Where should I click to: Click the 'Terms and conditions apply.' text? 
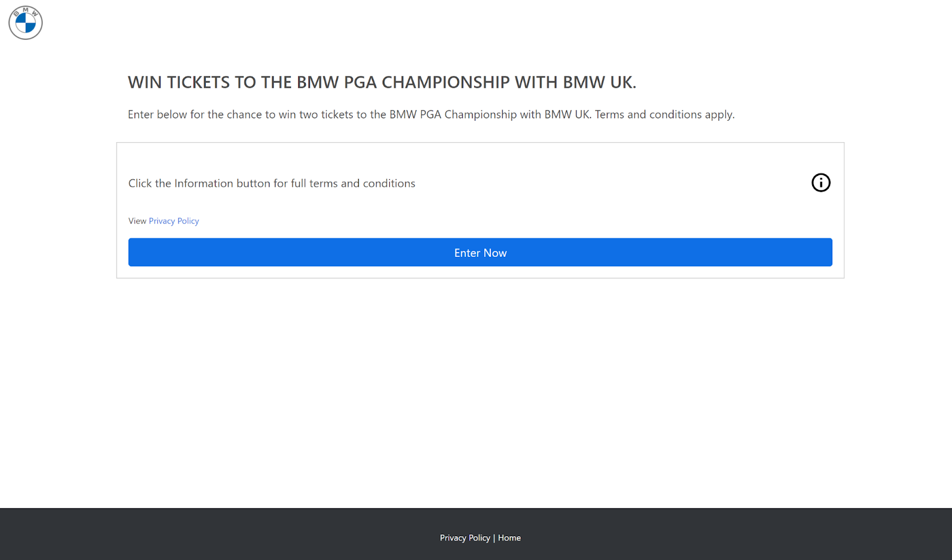coord(665,115)
